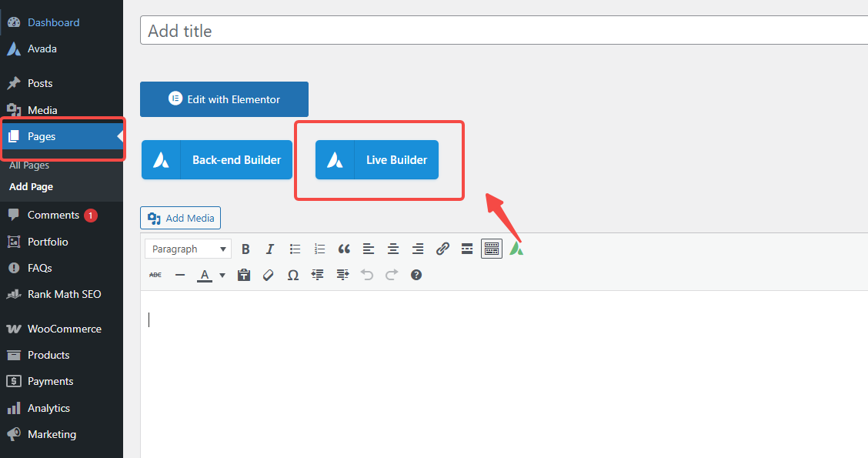Click the clear formatting eraser icon
The image size is (868, 458).
268,275
